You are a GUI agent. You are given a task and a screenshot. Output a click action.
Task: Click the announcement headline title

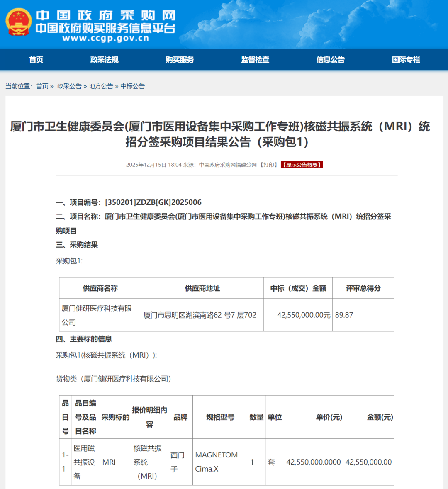tap(220, 134)
